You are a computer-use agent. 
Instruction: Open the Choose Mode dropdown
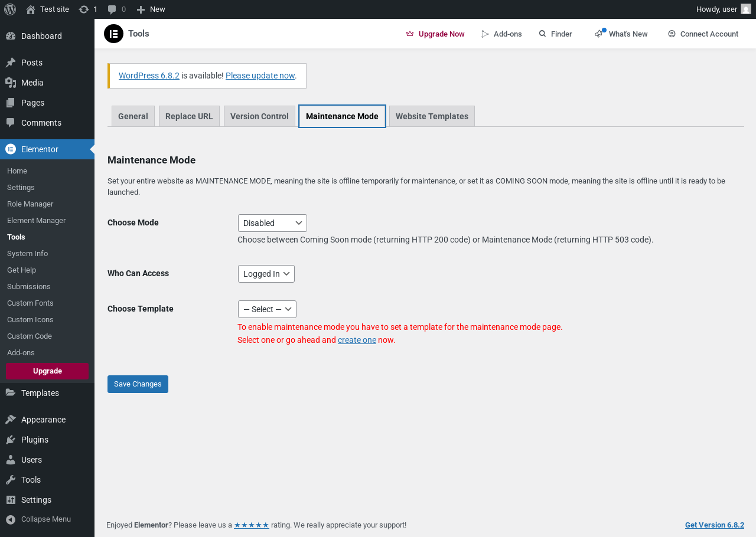(272, 223)
